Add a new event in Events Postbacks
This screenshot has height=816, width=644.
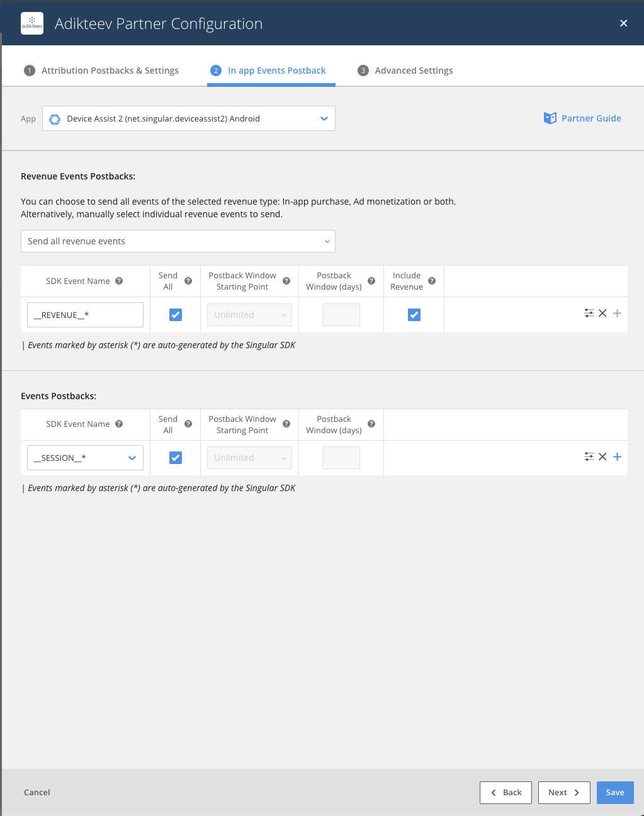[x=617, y=456]
